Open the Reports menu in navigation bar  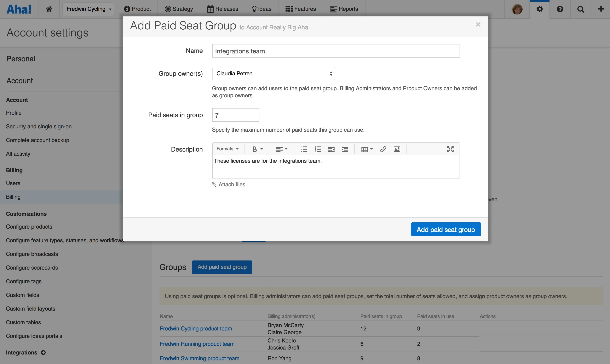pyautogui.click(x=344, y=9)
